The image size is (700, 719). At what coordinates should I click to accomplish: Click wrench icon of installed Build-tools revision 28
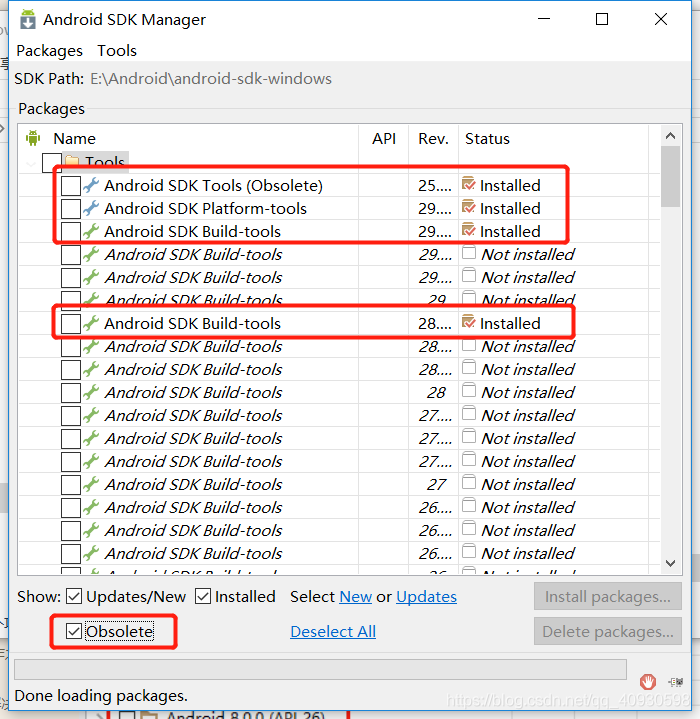(91, 323)
